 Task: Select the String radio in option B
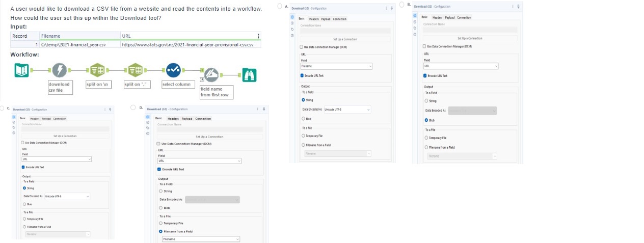click(x=426, y=101)
